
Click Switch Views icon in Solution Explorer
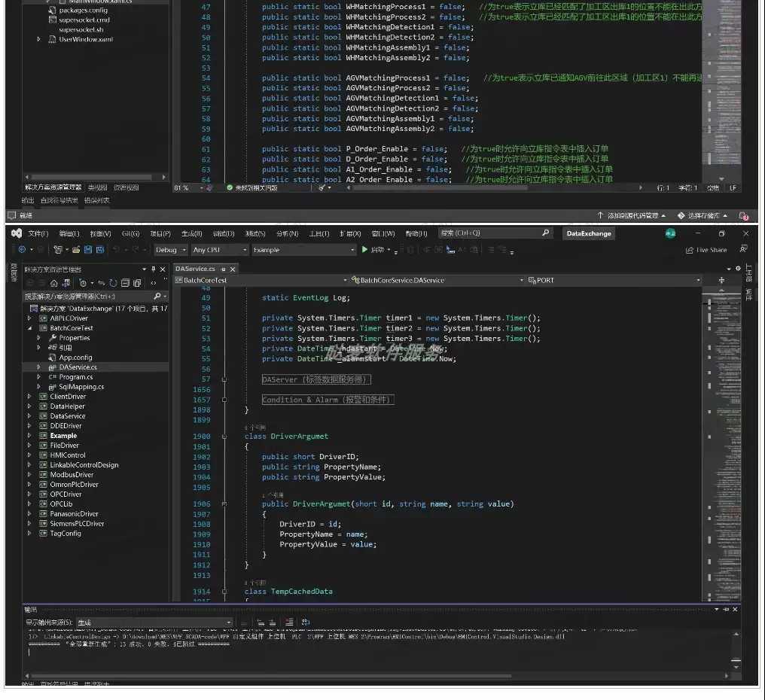click(66, 283)
